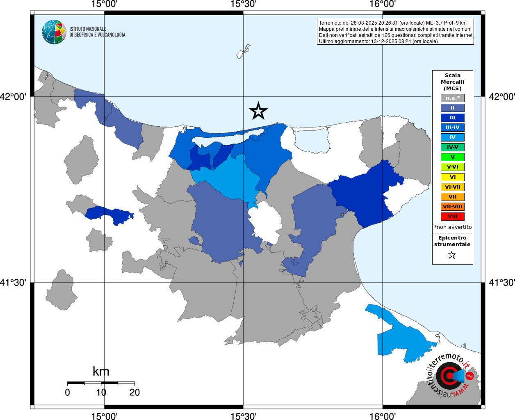Select the green V legend swatch
The image size is (515, 420).
(453, 157)
